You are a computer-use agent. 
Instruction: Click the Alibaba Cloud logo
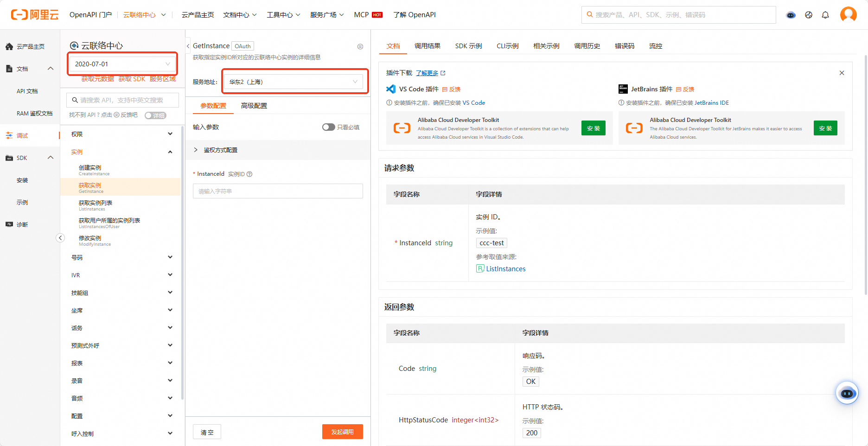[35, 15]
